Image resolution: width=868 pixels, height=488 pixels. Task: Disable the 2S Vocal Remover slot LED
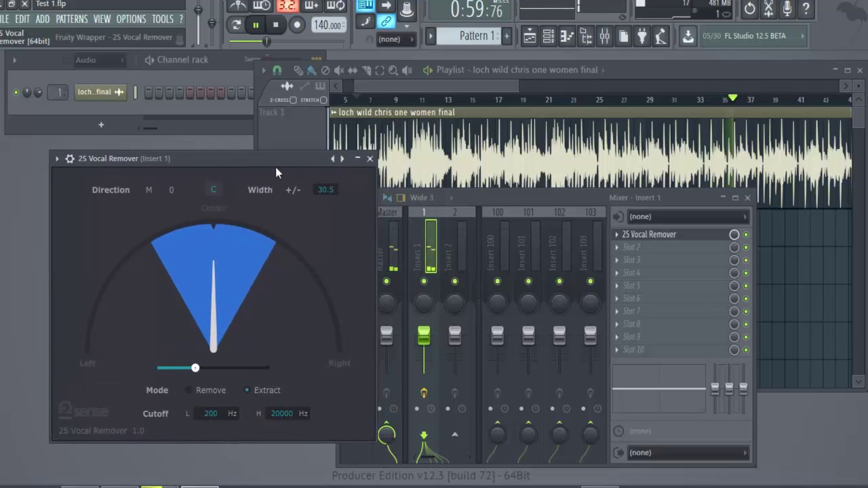746,235
